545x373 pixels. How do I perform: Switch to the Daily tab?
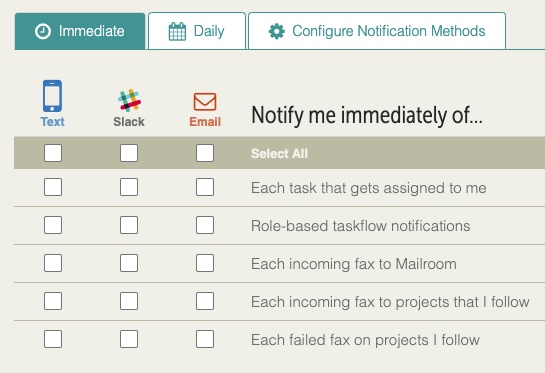pos(197,31)
